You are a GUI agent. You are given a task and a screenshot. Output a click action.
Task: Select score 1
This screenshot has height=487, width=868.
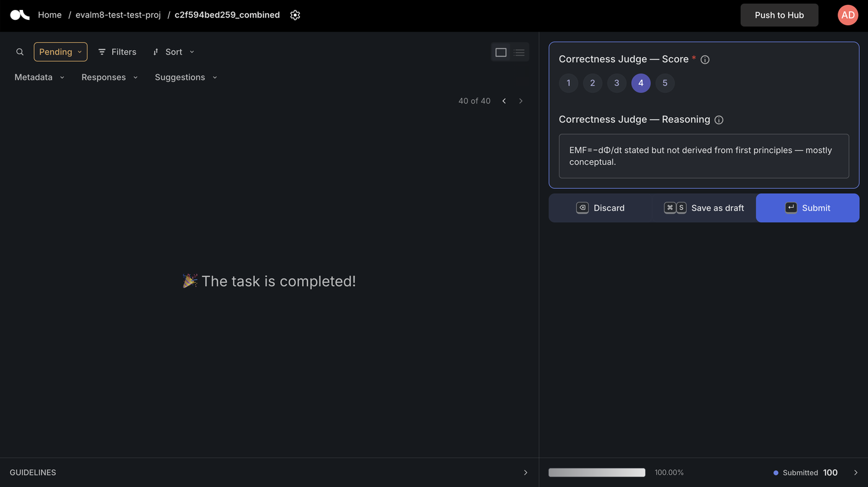pyautogui.click(x=569, y=83)
